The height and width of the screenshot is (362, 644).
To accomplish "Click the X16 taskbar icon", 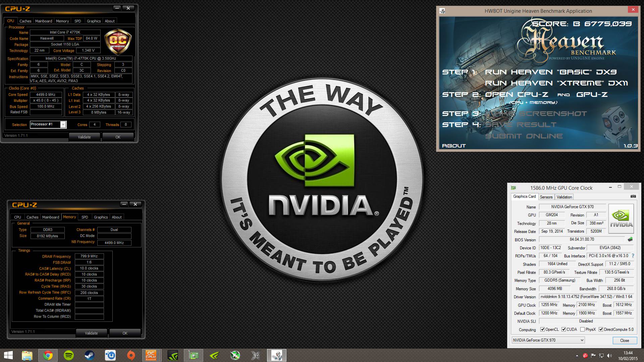I will (256, 355).
